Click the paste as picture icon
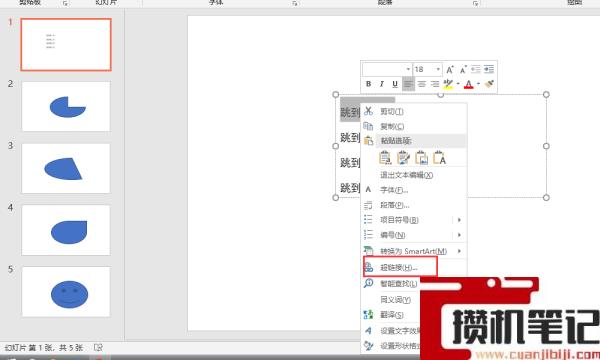This screenshot has width=600, height=360. [x=421, y=157]
